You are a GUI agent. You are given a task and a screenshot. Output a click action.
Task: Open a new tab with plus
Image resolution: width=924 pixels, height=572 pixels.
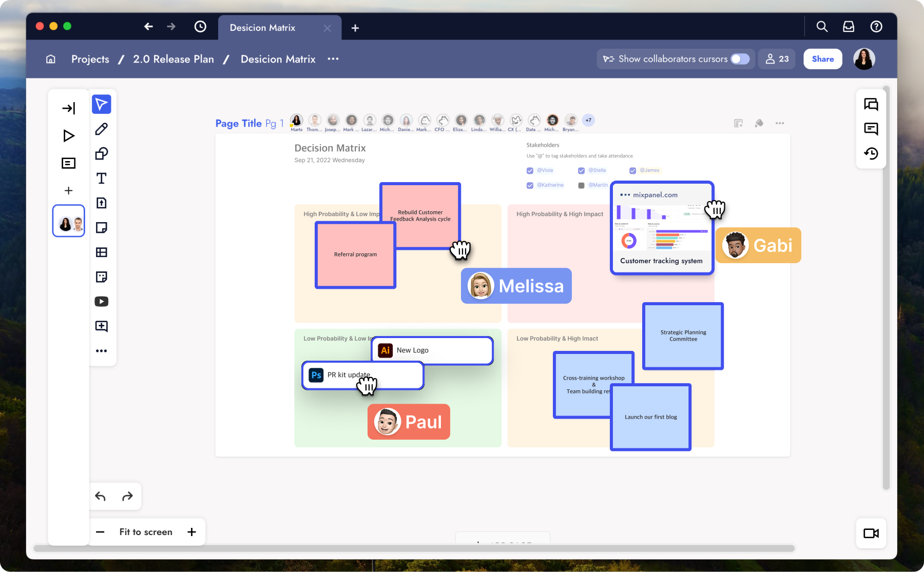tap(355, 28)
